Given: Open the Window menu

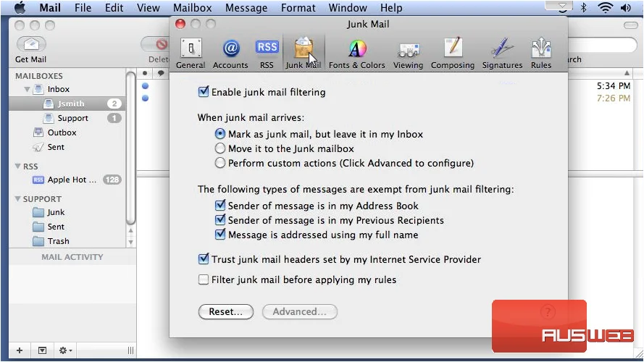Looking at the screenshot, I should tap(348, 8).
